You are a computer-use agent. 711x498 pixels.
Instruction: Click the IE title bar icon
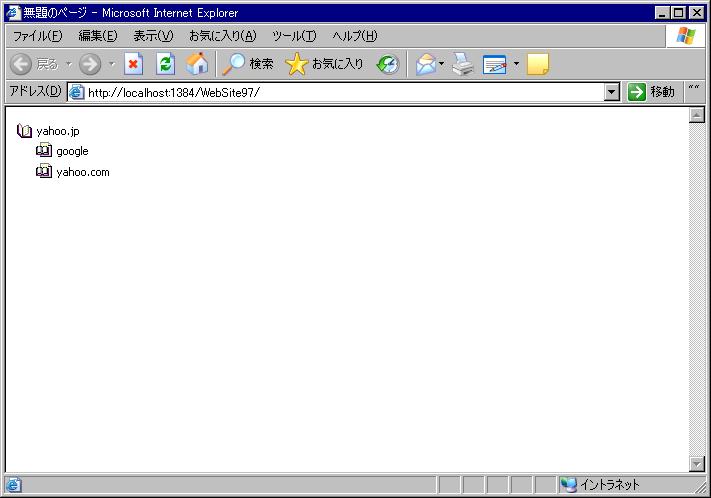click(x=14, y=12)
